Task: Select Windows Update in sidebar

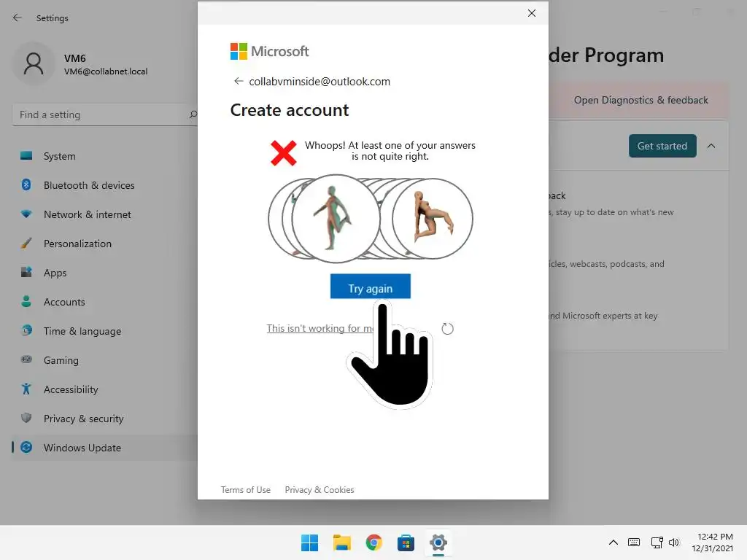Action: 105,448
